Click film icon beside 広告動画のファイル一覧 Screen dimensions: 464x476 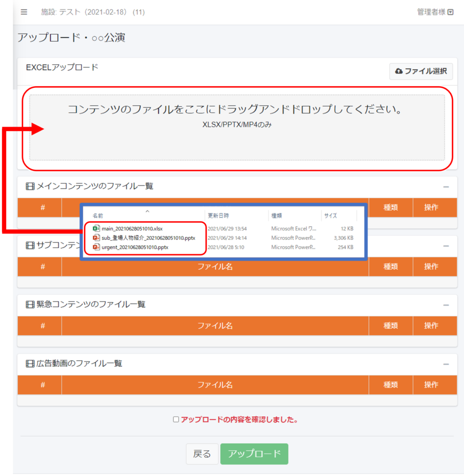tap(30, 363)
